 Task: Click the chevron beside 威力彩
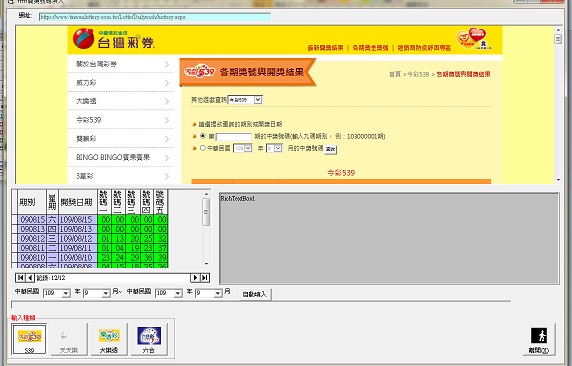[167, 83]
